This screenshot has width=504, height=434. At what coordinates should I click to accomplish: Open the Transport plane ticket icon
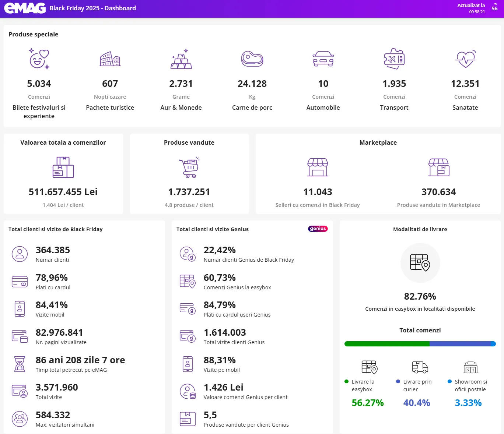tap(394, 59)
